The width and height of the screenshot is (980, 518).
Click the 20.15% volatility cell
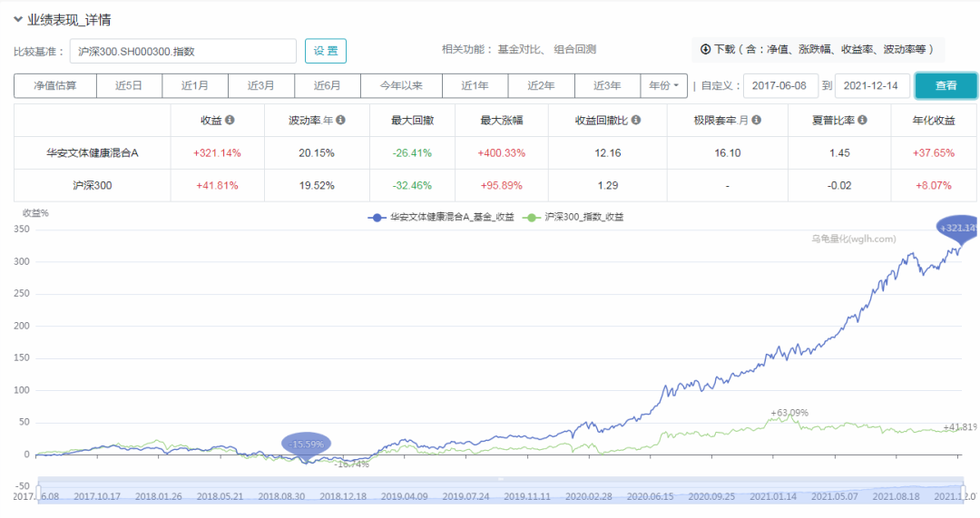(x=317, y=153)
